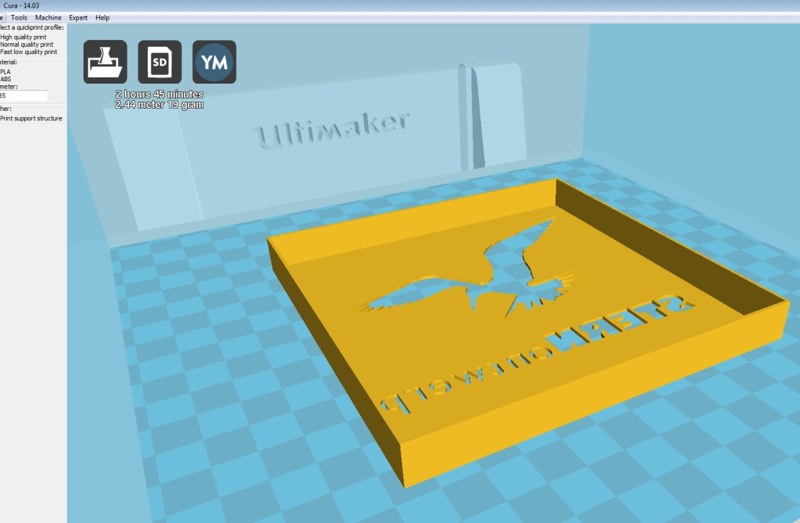The height and width of the screenshot is (523, 800).
Task: Click the filament diameter input field
Action: coord(24,96)
